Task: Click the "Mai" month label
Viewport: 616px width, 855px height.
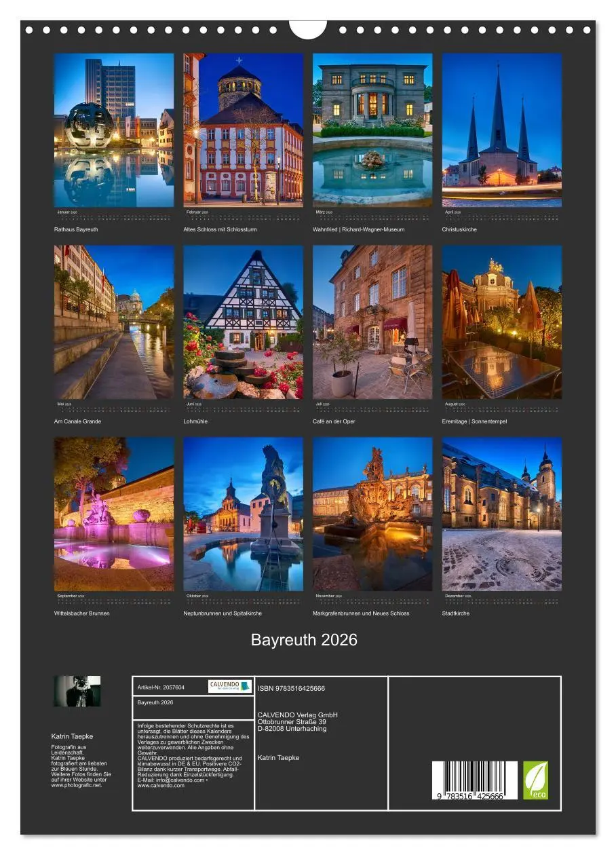Action: [x=61, y=404]
